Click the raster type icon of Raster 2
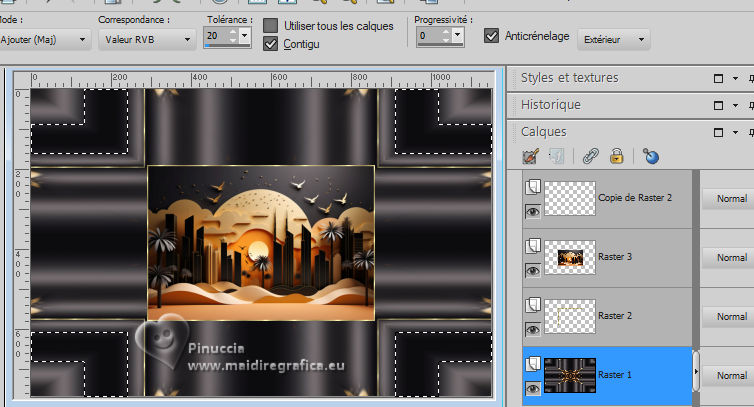 pos(533,305)
